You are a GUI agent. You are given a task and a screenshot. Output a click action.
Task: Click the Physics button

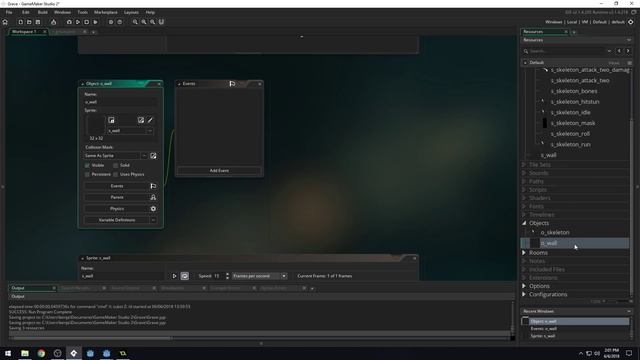[x=117, y=209]
